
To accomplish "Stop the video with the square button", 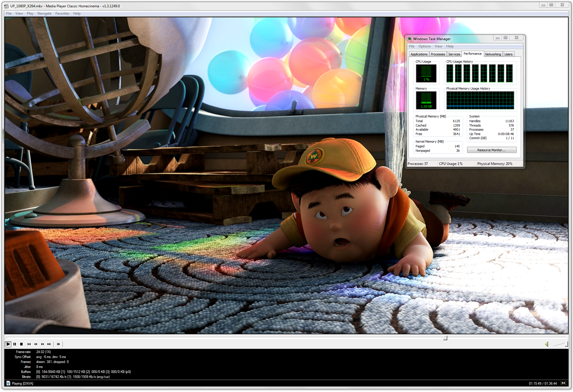I will 21,344.
